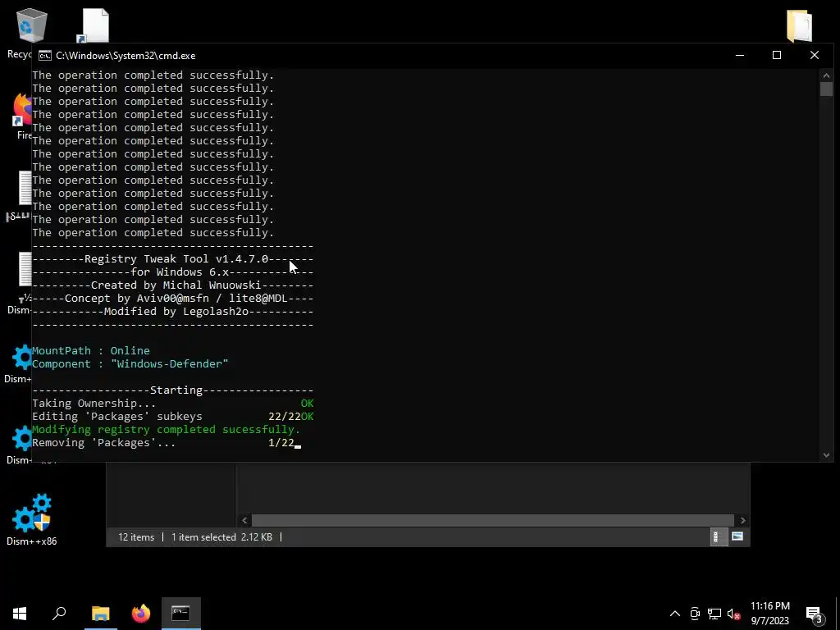
Task: Click Explorer horizontal scrollbar thumb
Action: (493, 520)
